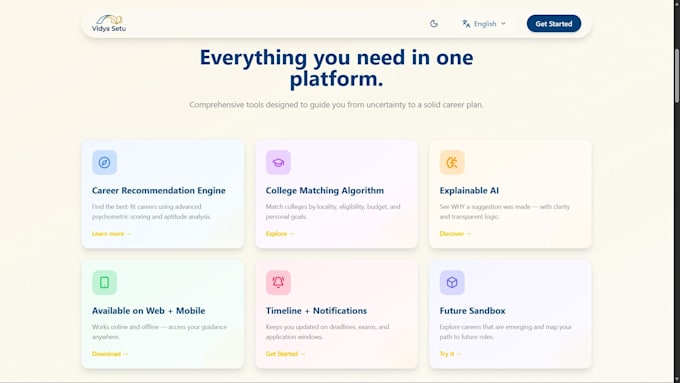The height and width of the screenshot is (383, 680).
Task: Click the Explainable AI brain icon
Action: (452, 163)
